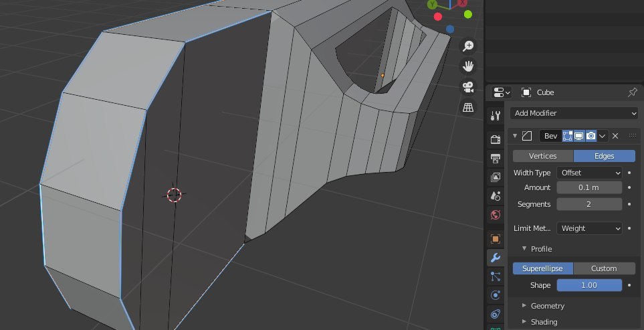Toggle Bevel modifier display in edit mode
The height and width of the screenshot is (330, 644).
568,136
